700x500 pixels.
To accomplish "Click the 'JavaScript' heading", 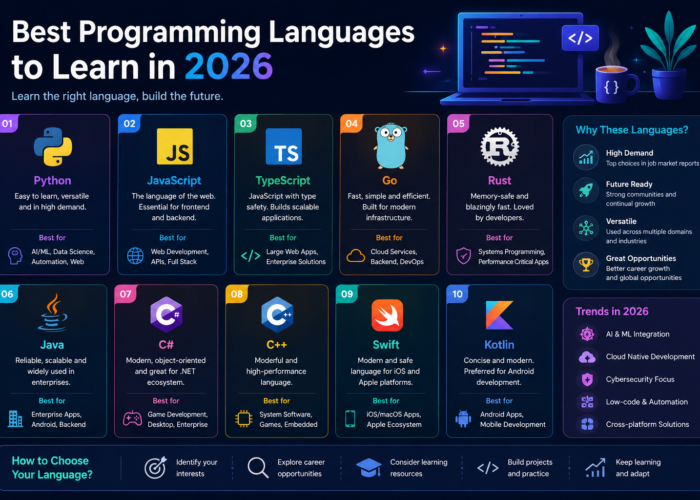I will coord(174,180).
